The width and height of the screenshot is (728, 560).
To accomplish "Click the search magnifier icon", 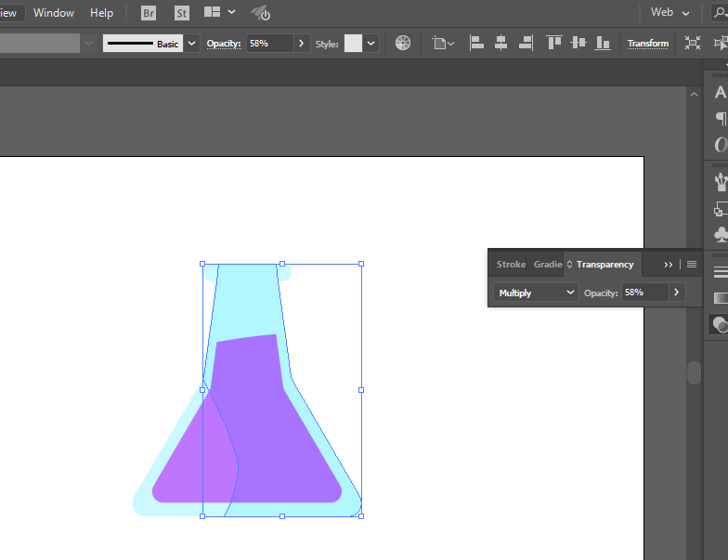I will pos(720,13).
